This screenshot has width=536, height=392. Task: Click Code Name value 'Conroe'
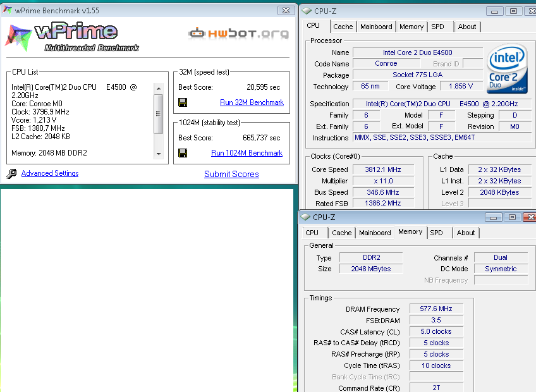tap(386, 63)
